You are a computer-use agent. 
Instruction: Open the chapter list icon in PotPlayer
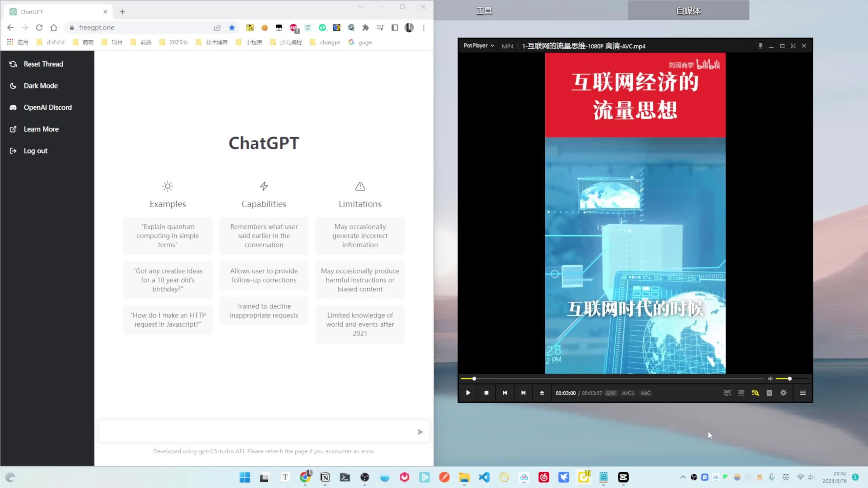[769, 393]
